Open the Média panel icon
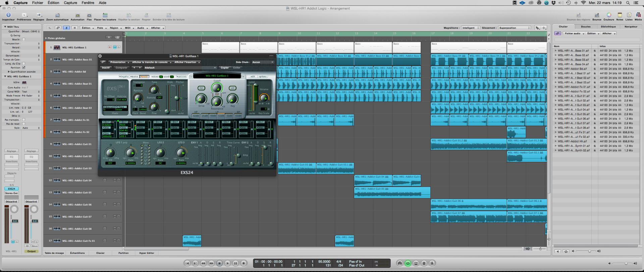The height and width of the screenshot is (272, 644). point(638,15)
